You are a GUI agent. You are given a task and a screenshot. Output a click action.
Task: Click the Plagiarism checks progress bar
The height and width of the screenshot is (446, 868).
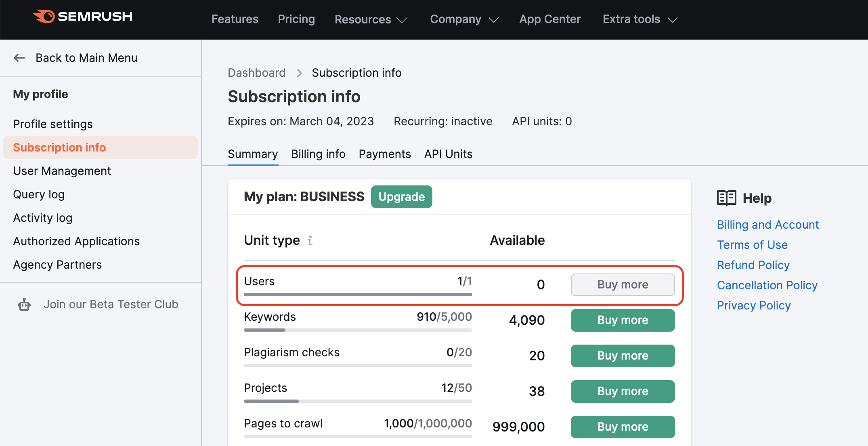[x=358, y=366]
